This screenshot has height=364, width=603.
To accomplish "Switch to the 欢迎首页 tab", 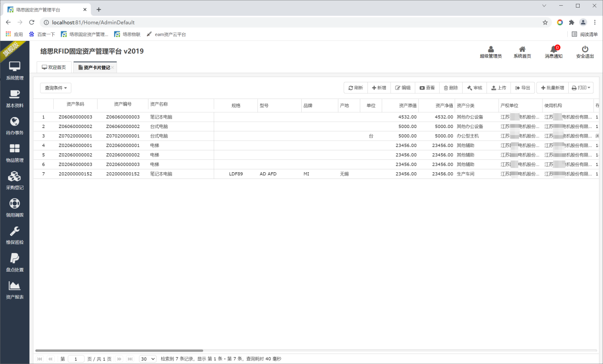I will point(54,68).
